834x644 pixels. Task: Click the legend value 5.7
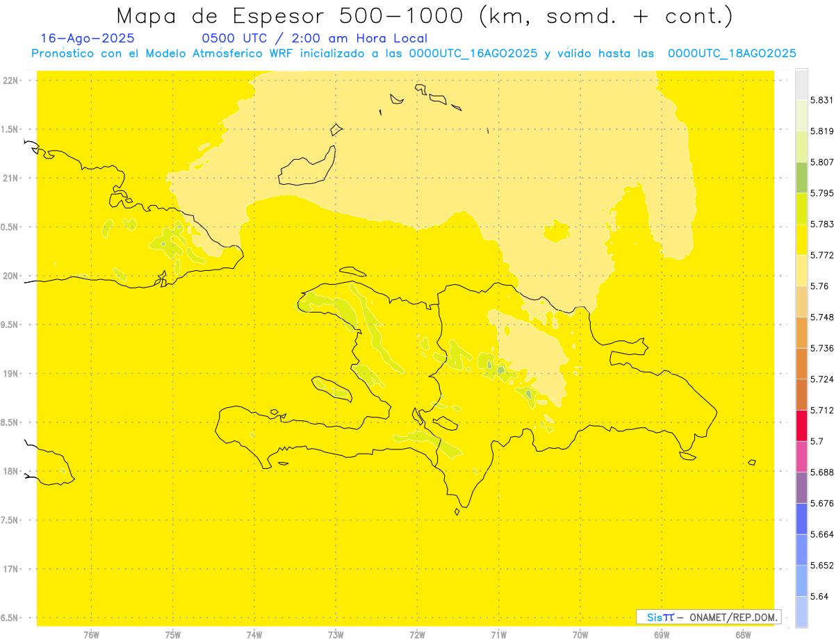coord(817,441)
